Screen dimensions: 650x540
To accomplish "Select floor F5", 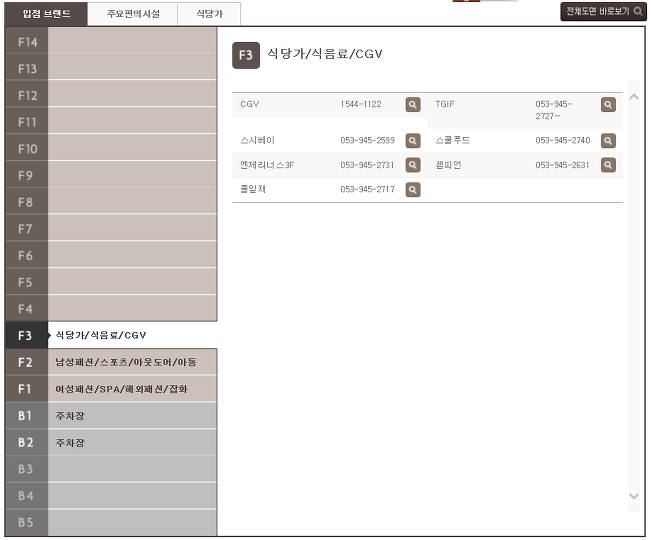I will [111, 281].
